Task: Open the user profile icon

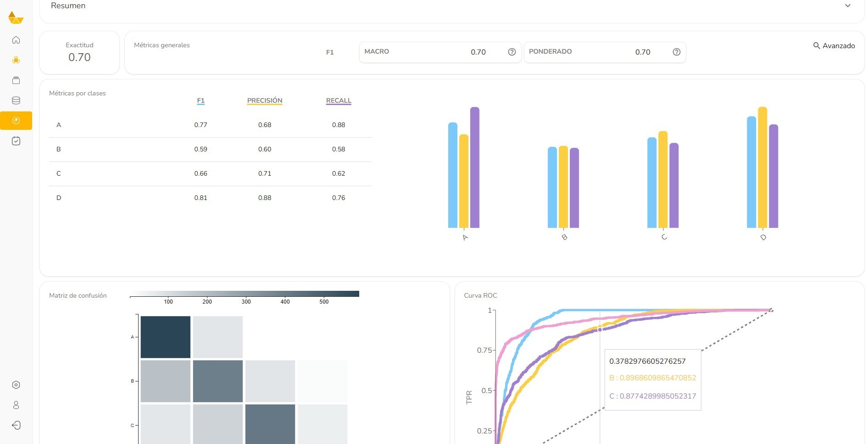Action: (x=16, y=405)
